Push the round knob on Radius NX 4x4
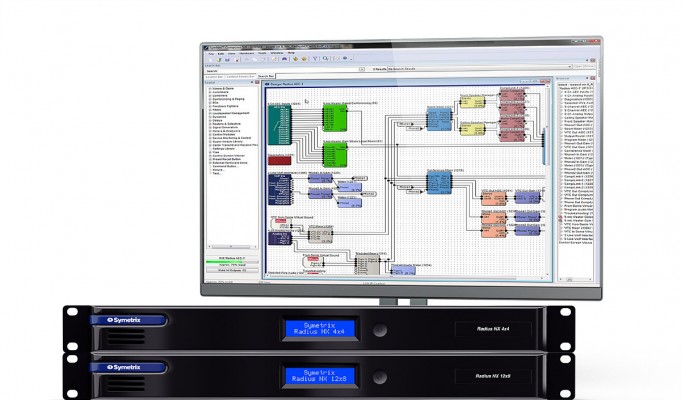 click(380, 330)
